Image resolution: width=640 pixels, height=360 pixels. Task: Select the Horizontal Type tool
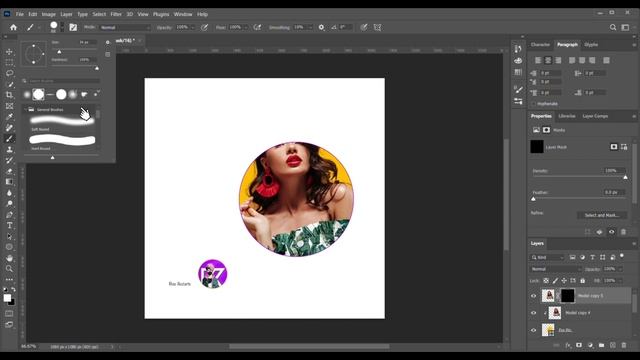coord(9,225)
